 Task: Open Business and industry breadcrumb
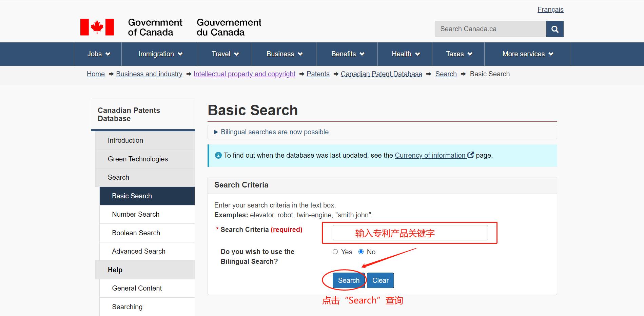point(149,74)
